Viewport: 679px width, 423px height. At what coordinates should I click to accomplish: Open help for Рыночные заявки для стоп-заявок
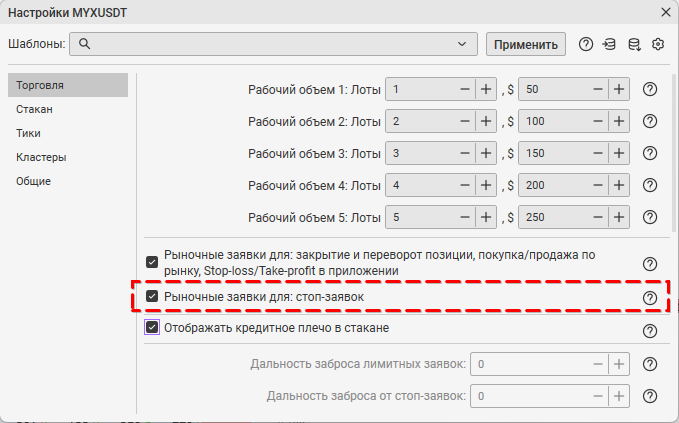(x=650, y=298)
